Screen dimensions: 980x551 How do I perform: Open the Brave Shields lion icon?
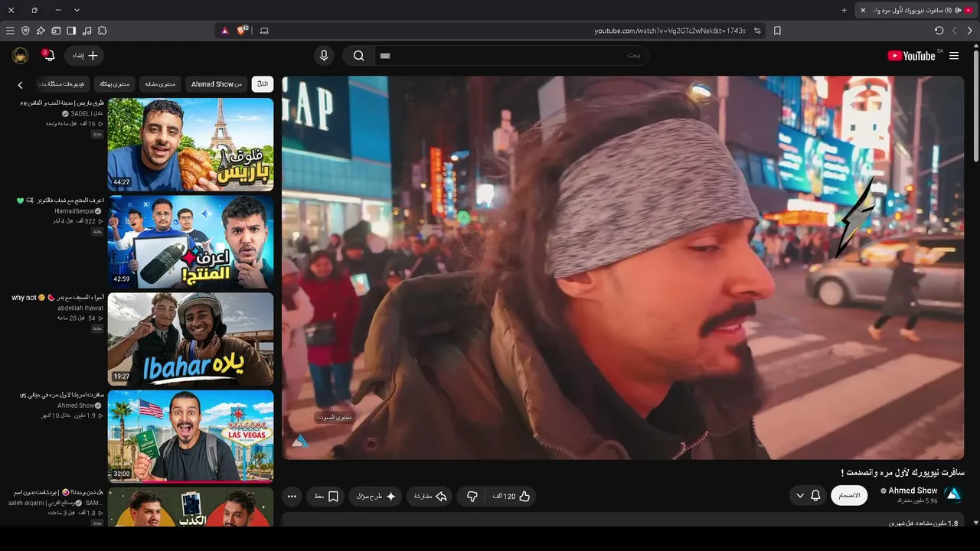pyautogui.click(x=243, y=31)
